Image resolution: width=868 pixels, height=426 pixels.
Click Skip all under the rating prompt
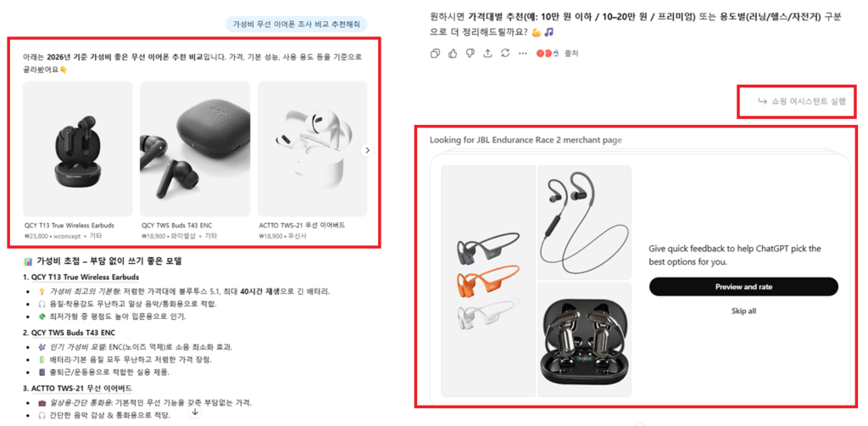[743, 311]
